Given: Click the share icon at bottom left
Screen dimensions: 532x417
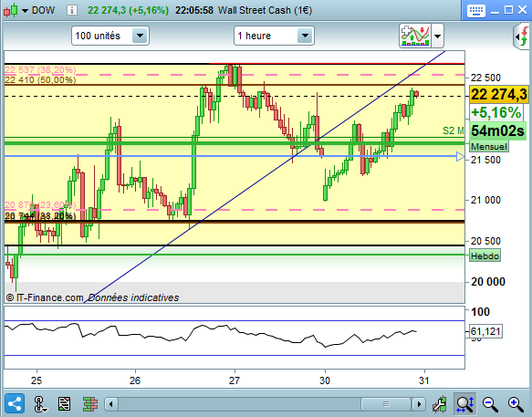Looking at the screenshot, I should point(14,403).
